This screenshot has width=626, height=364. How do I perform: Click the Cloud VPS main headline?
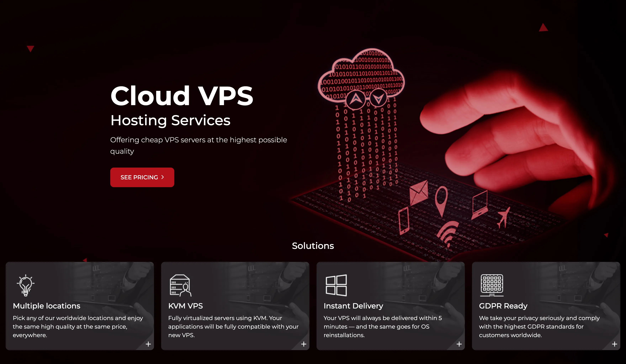182,96
